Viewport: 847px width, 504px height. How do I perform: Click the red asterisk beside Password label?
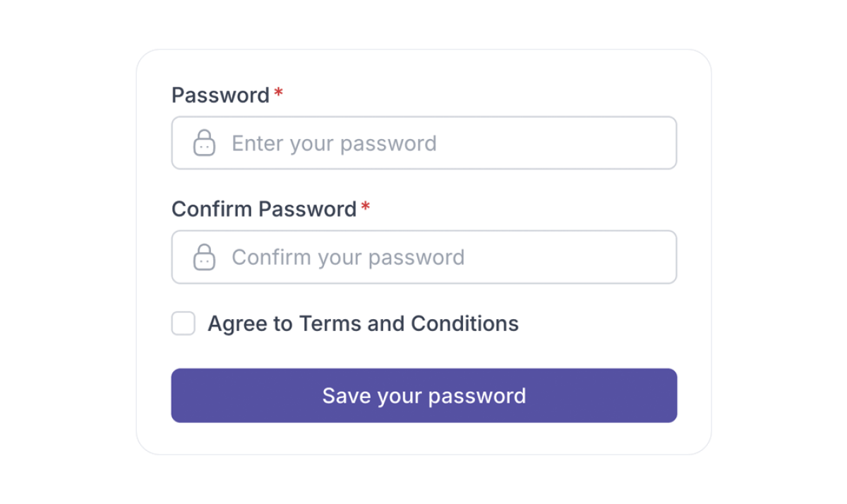(279, 93)
